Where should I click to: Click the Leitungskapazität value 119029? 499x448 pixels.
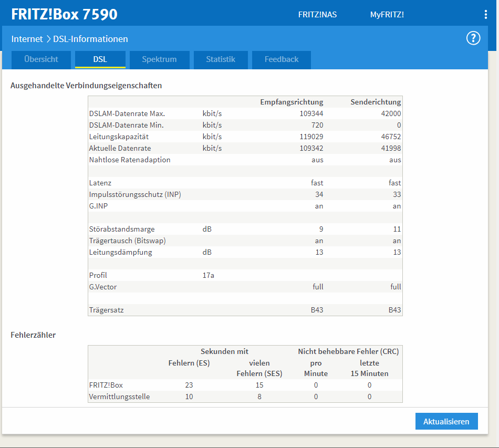pos(311,137)
